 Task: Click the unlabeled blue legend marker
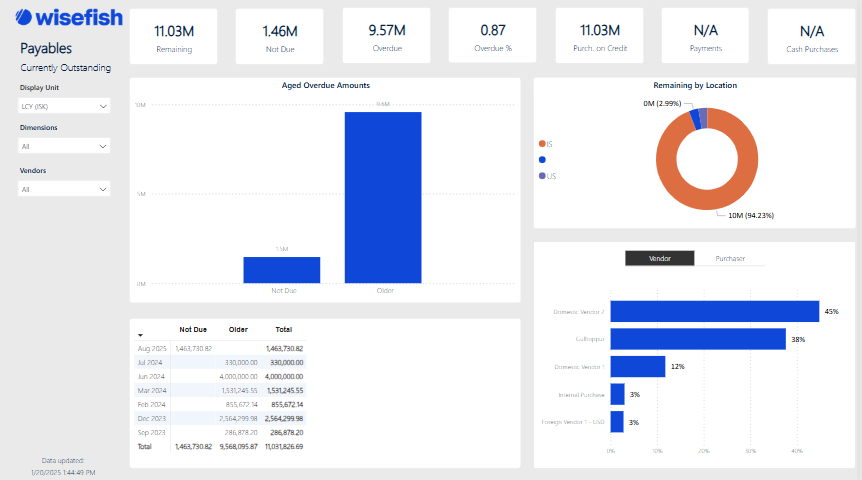coord(542,160)
